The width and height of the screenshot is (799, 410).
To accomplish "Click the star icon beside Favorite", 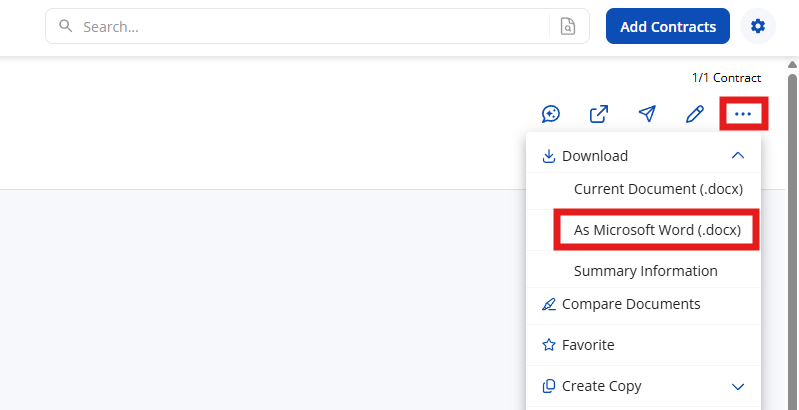I will (548, 345).
